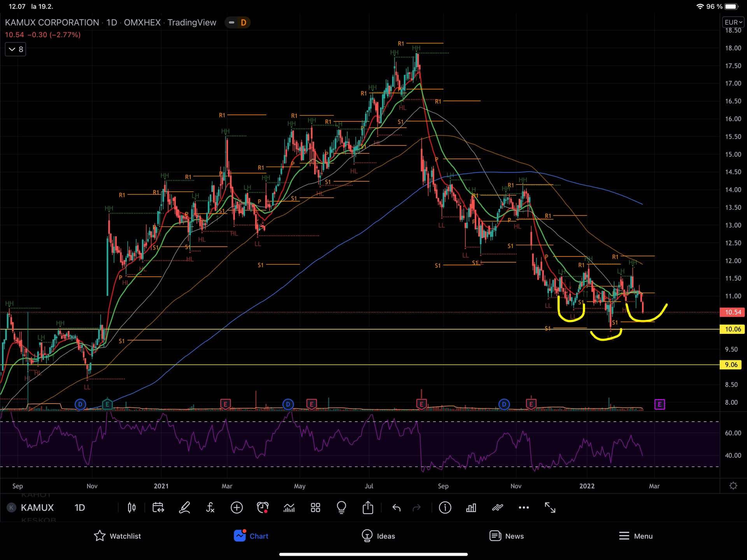Viewport: 747px width, 560px height.
Task: Enter fullscreen with the expand arrows icon
Action: 550,507
